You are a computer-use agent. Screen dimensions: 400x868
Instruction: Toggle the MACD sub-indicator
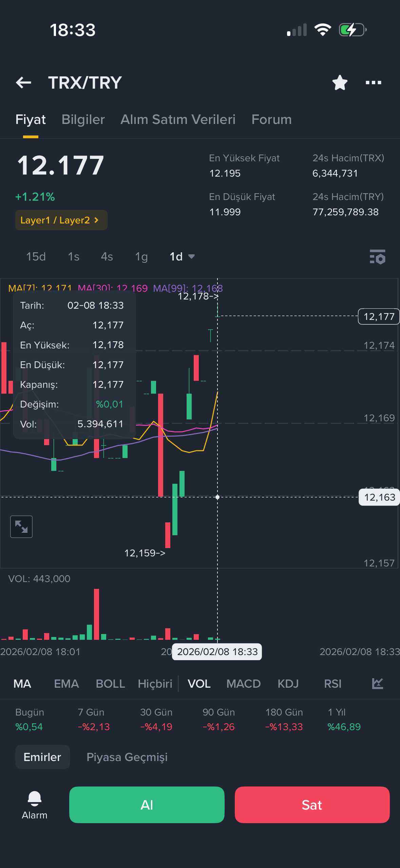pyautogui.click(x=244, y=684)
